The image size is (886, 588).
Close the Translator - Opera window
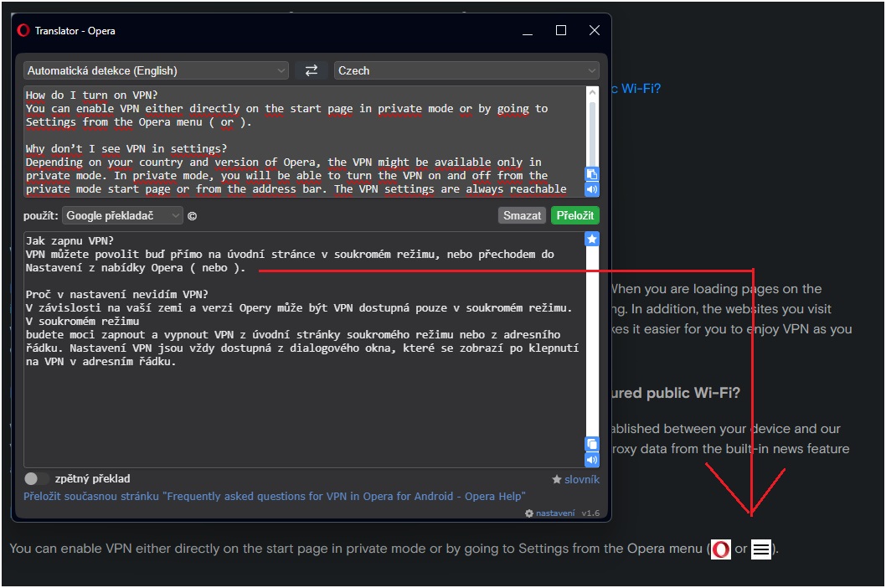tap(595, 30)
